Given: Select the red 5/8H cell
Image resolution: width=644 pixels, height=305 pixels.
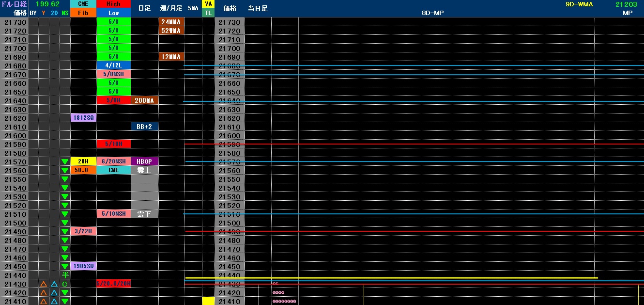Looking at the screenshot, I should [x=113, y=100].
